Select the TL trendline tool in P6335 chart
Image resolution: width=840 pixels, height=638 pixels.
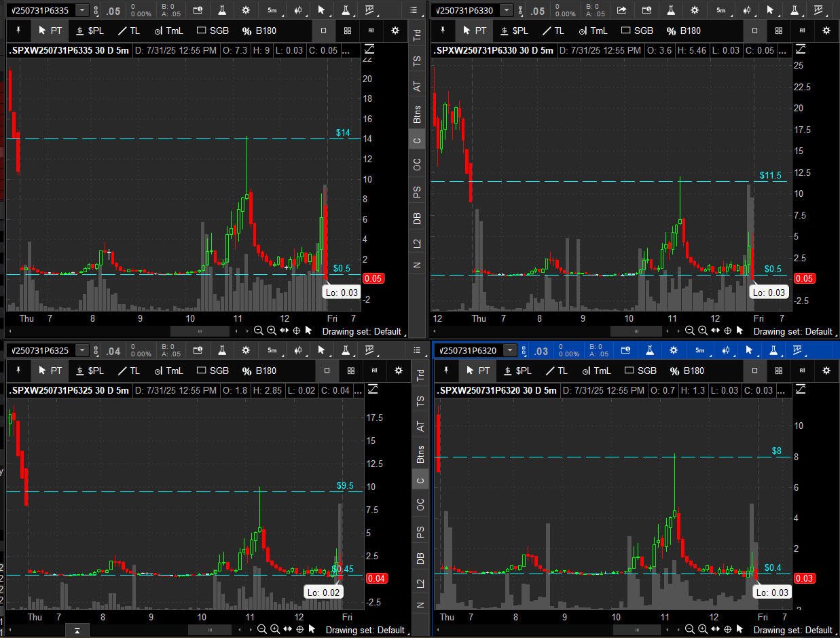[128, 31]
